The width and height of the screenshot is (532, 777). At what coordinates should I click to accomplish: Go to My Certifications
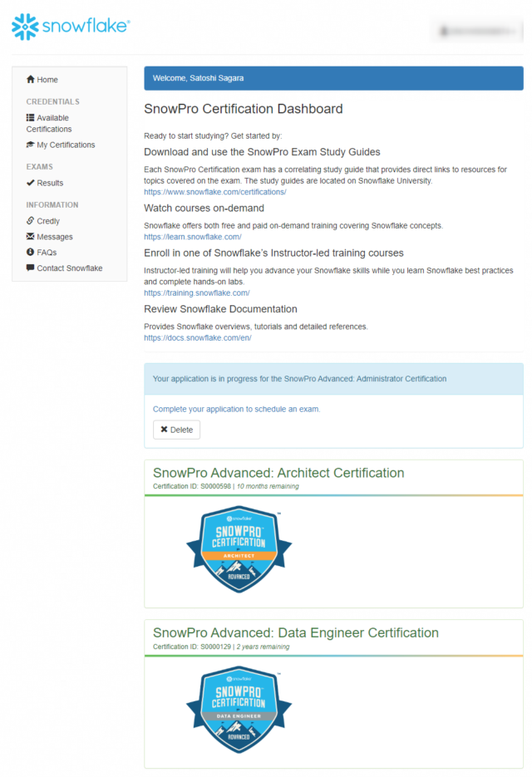61,145
